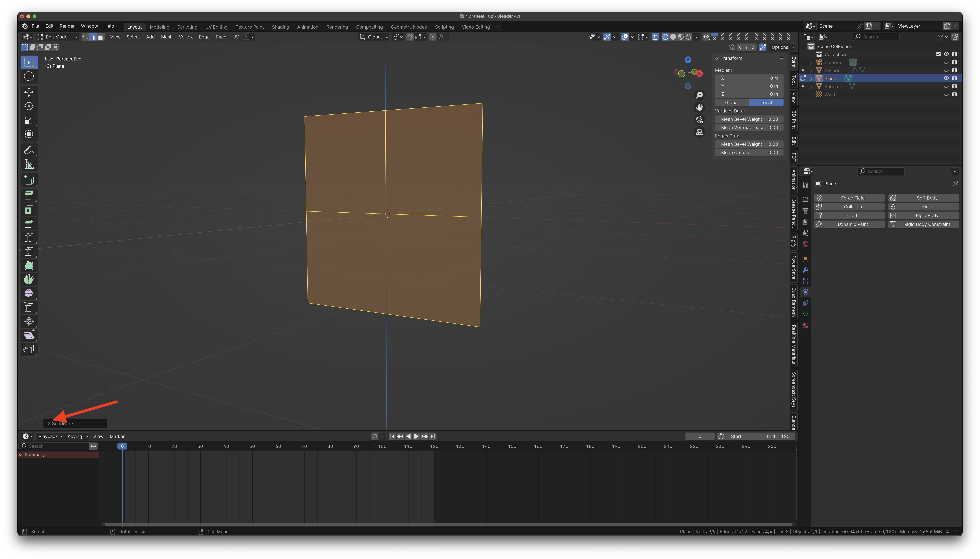The image size is (980, 559).
Task: Toggle X-ray view in viewport header
Action: (655, 37)
